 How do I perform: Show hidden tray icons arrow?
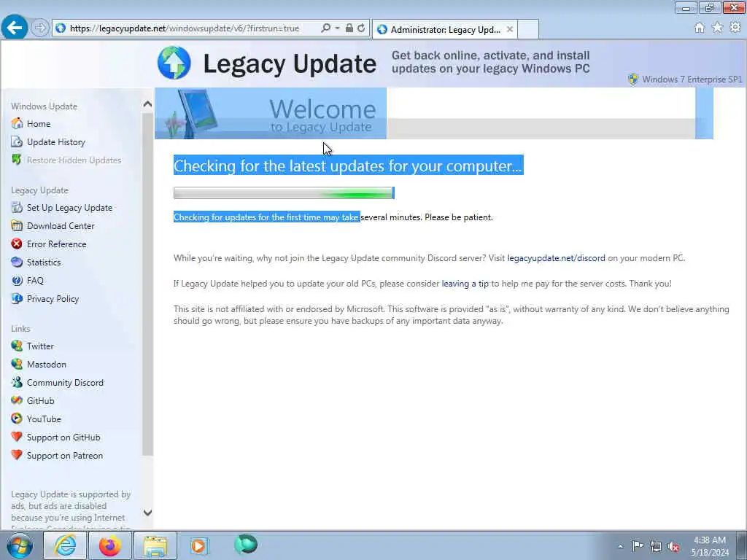coord(620,546)
